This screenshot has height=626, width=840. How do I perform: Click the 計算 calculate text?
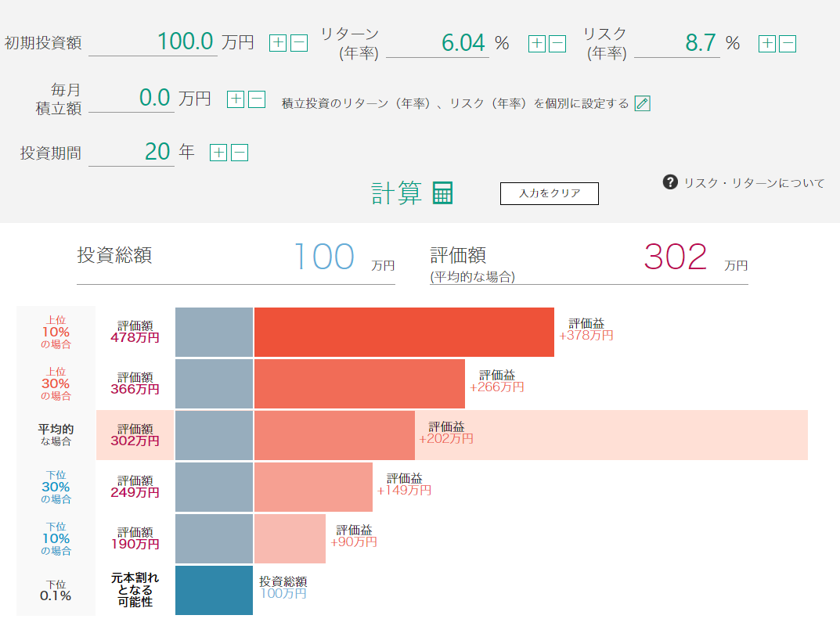397,192
